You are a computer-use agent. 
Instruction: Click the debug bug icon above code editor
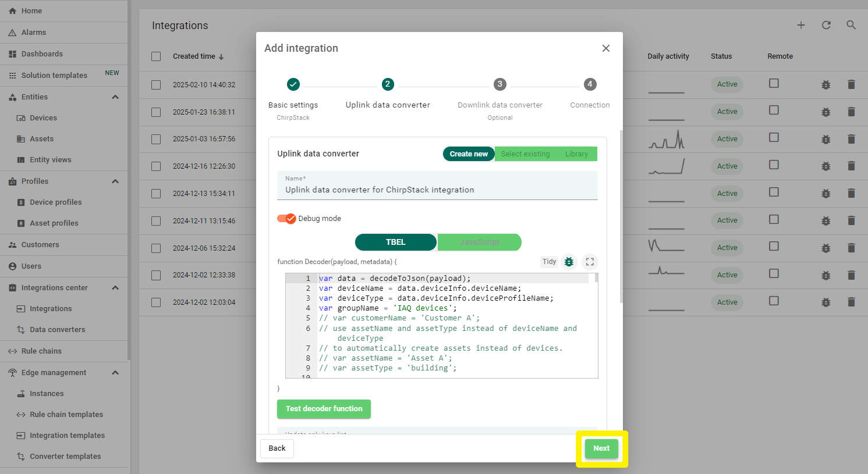pos(569,262)
